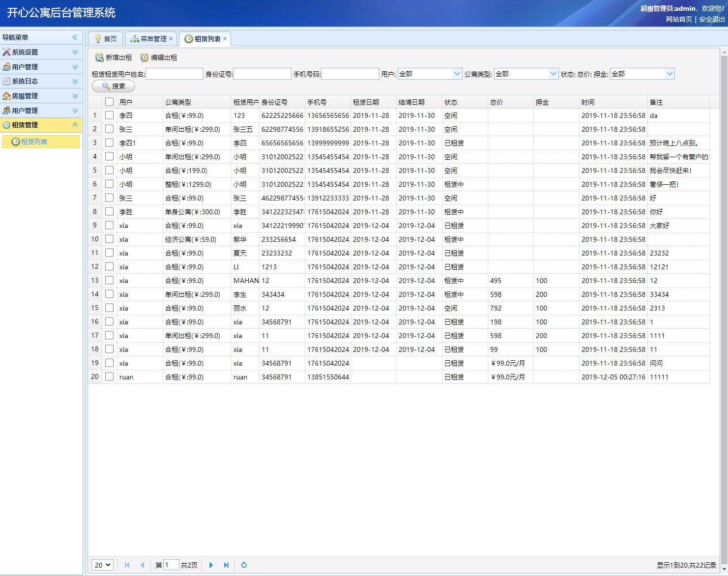This screenshot has height=576, width=728.
Task: Refresh the rental table with reload icon
Action: [244, 565]
